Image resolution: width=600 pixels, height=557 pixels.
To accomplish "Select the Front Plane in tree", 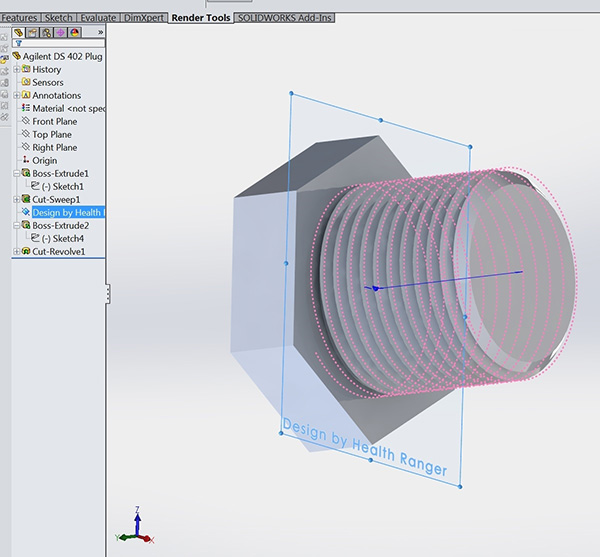I will click(x=54, y=122).
